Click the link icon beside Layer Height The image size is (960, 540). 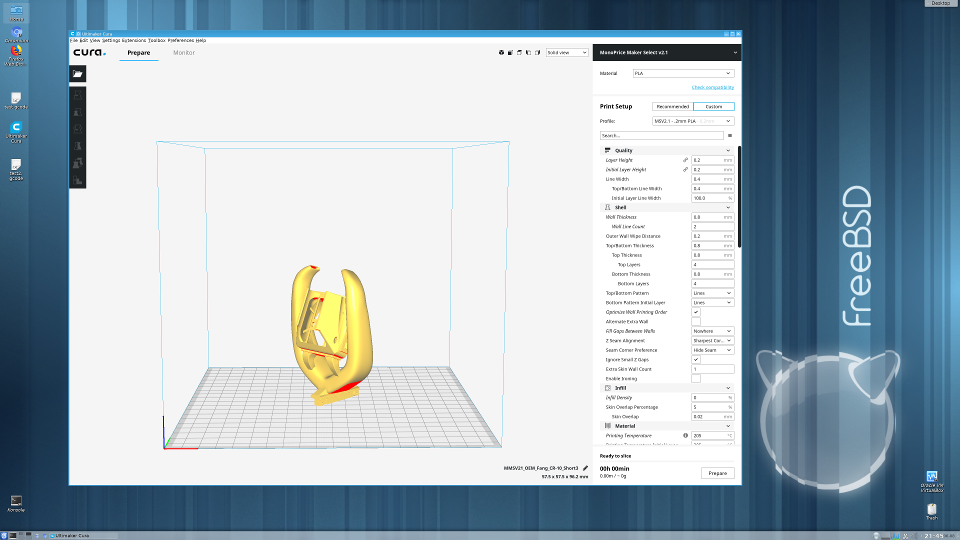(685, 160)
